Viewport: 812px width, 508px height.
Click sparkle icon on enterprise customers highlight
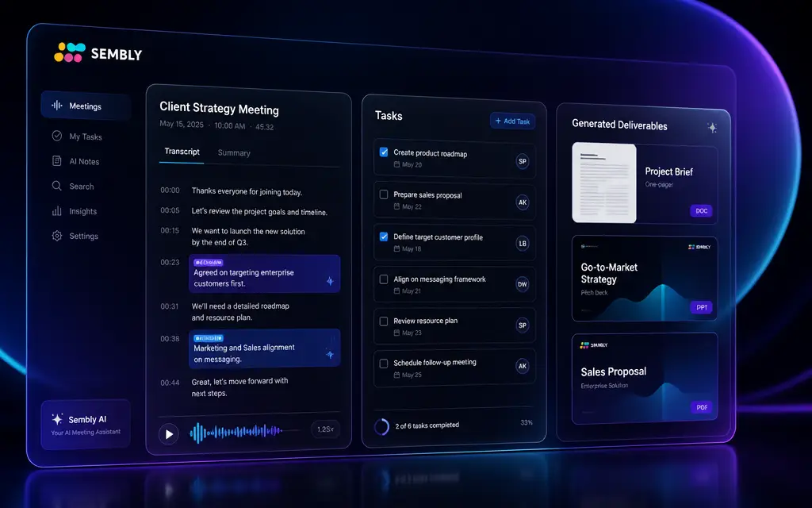pos(330,281)
